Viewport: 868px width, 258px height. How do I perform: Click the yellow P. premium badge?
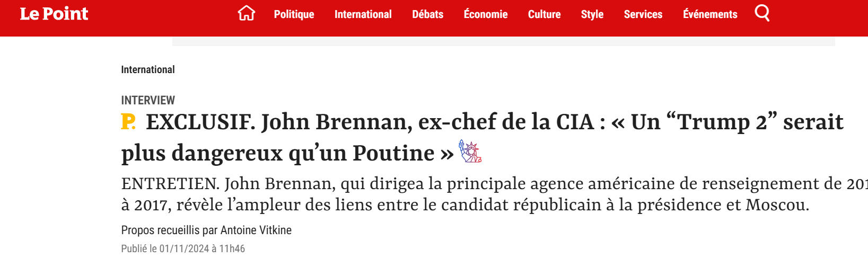pyautogui.click(x=128, y=122)
